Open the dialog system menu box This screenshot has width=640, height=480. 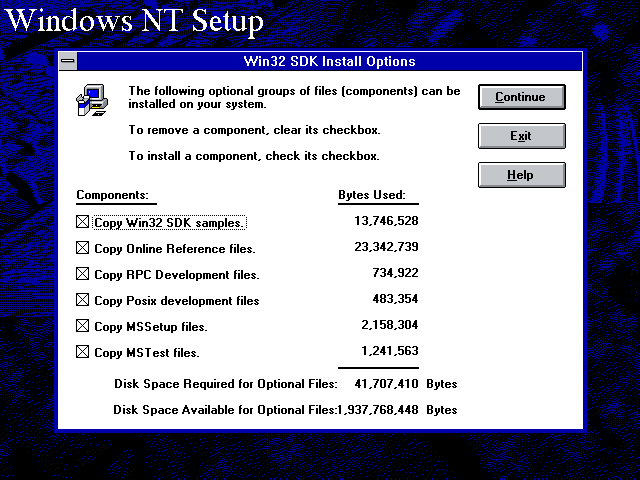pyautogui.click(x=68, y=61)
